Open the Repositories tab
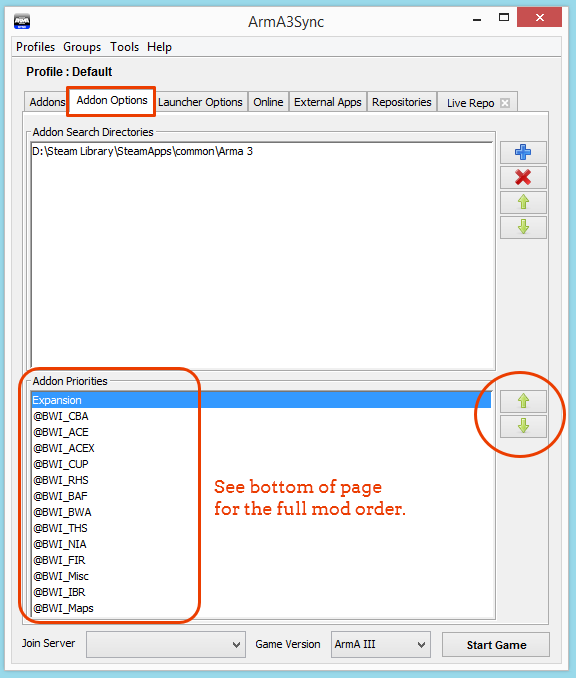Image resolution: width=576 pixels, height=678 pixels. click(x=402, y=102)
